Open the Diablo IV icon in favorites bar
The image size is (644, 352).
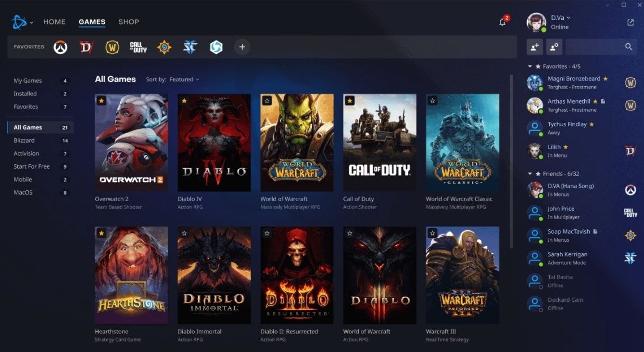(x=86, y=47)
